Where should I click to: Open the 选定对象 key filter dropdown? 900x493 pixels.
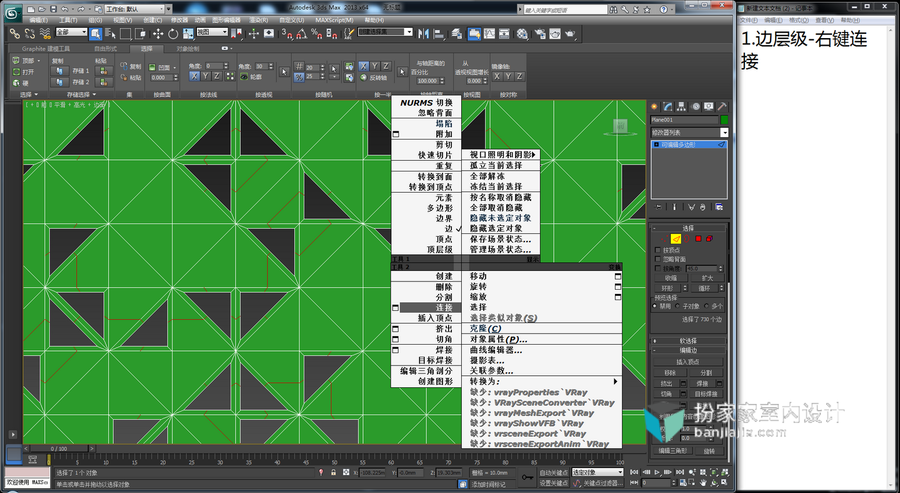[597, 472]
